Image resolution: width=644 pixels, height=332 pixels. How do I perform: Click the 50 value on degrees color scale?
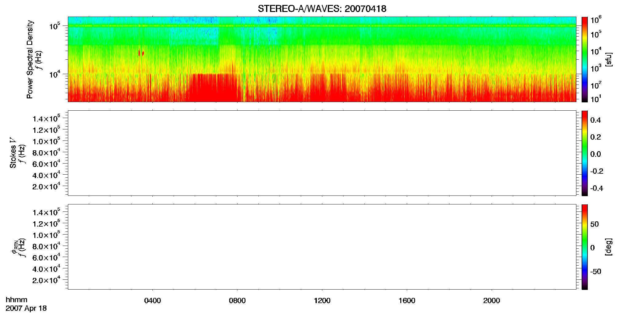pyautogui.click(x=595, y=224)
